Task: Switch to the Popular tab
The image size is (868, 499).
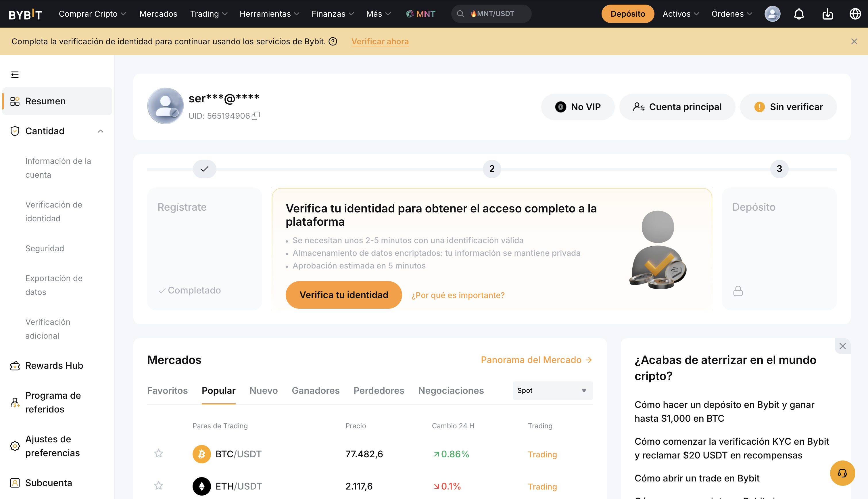Action: coord(219,390)
